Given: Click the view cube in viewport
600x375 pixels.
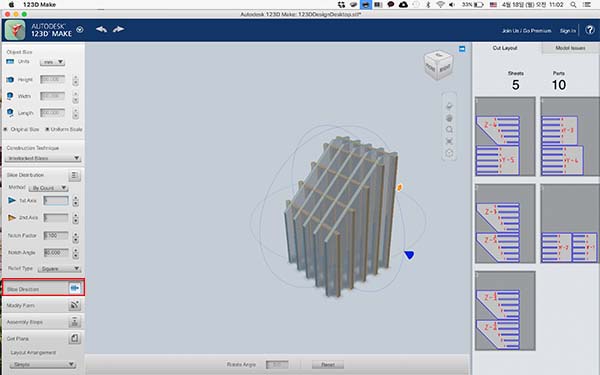Looking at the screenshot, I should [439, 65].
